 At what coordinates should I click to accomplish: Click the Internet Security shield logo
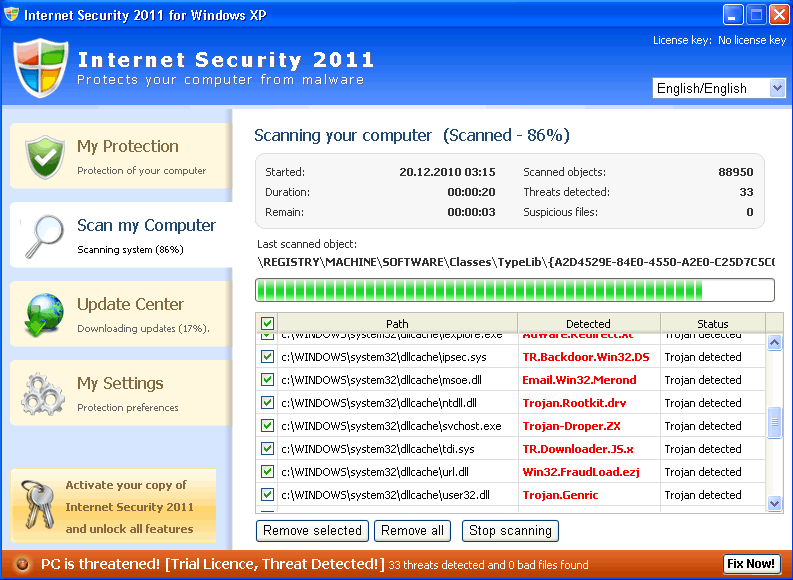pyautogui.click(x=40, y=68)
